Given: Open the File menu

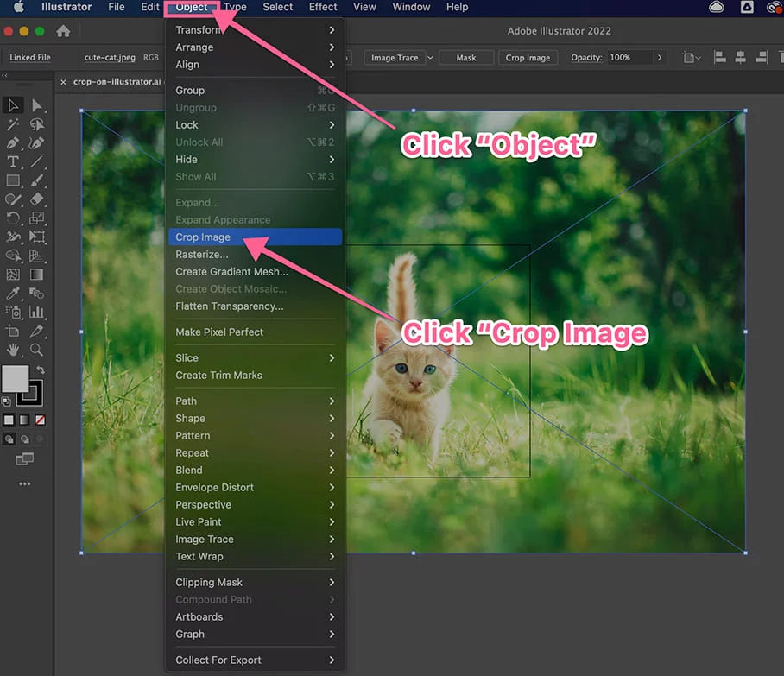Looking at the screenshot, I should [x=117, y=7].
